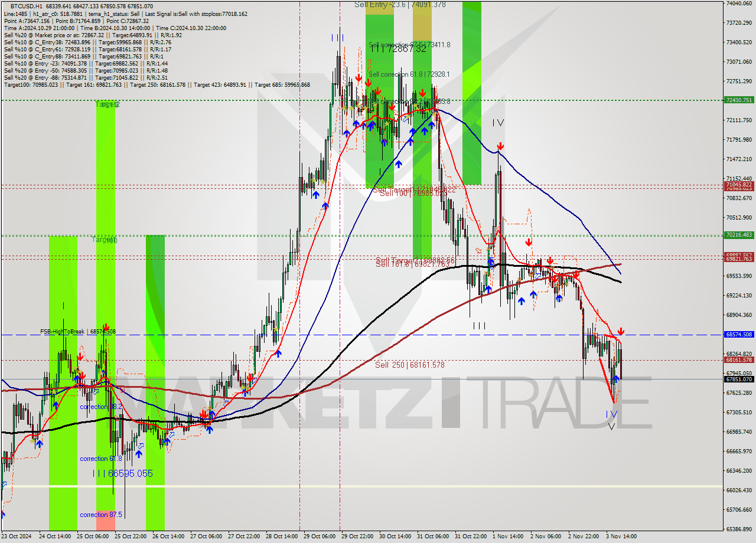Click the '2 Nov 22:00' time label
Viewport: 756px width, 543px height.
tap(583, 537)
